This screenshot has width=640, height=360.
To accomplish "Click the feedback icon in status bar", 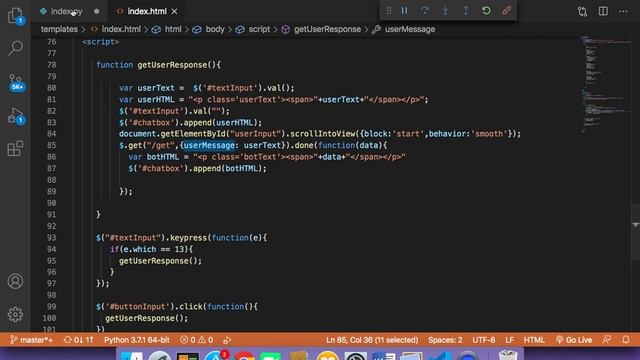I will [607, 340].
